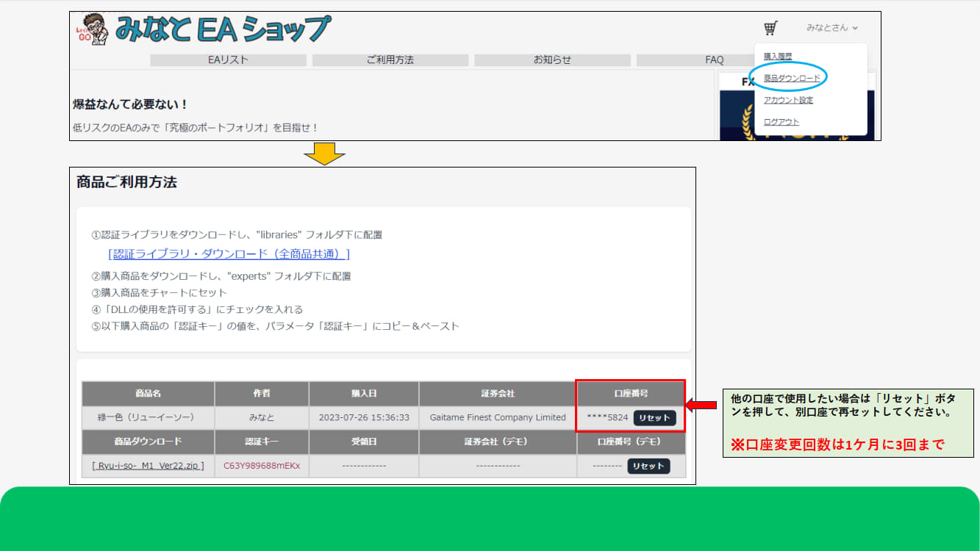
Task: Click the 認証キー value C63Y989688mEKx
Action: click(262, 466)
